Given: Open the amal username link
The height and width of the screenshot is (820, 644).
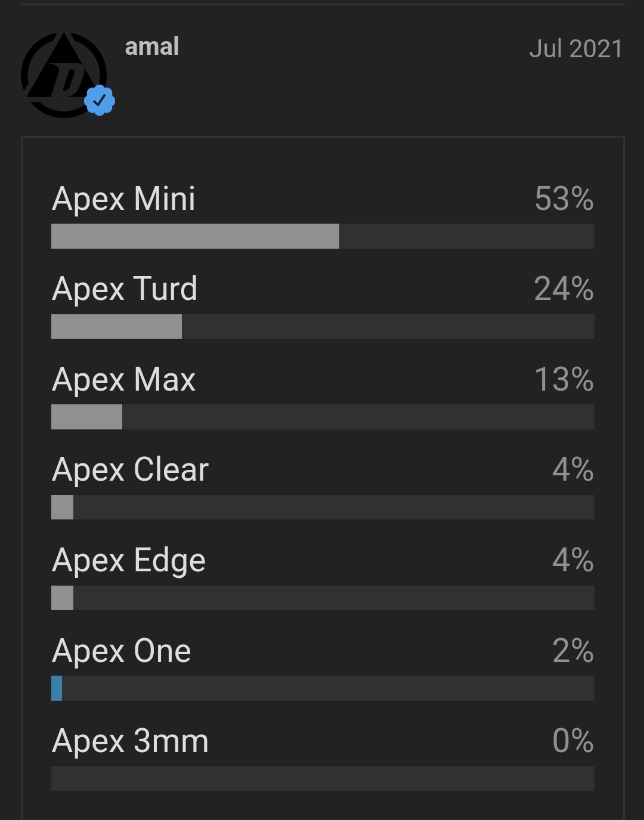Looking at the screenshot, I should [x=152, y=47].
